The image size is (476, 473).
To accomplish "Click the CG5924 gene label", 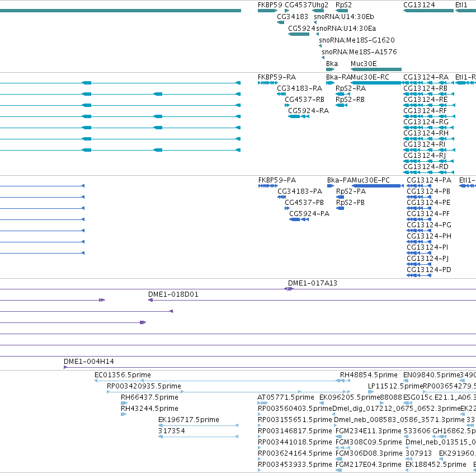I will pos(301,29).
